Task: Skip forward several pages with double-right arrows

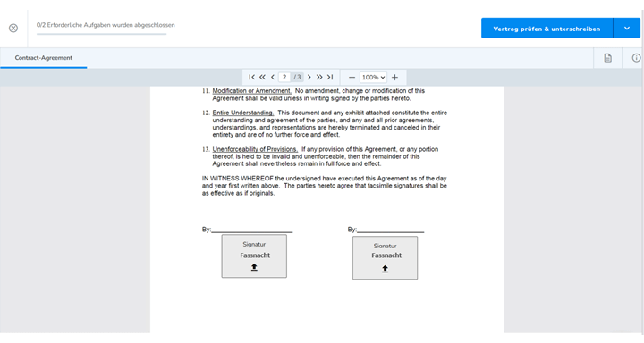Action: [319, 77]
